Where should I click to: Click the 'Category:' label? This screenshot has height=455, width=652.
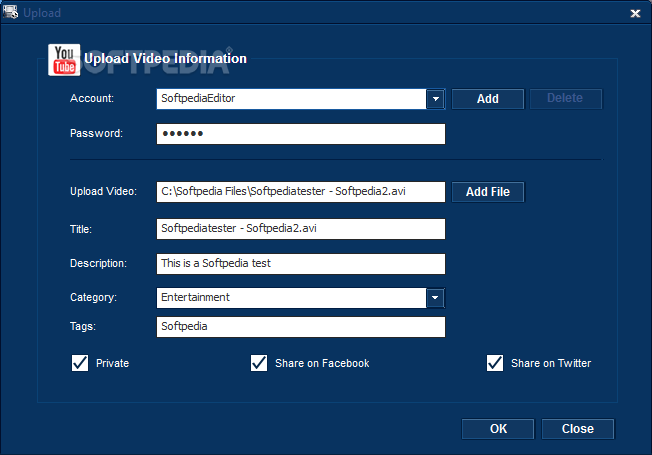coord(94,297)
